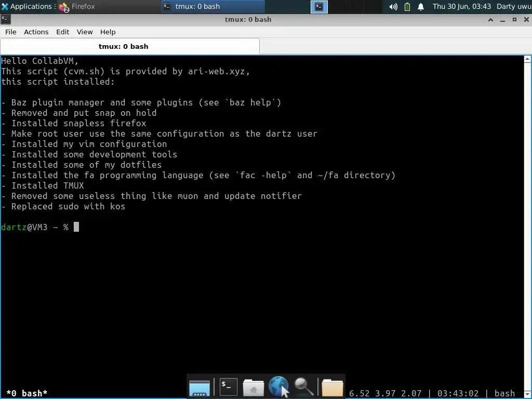Viewport: 532px width, 399px height.
Task: Click the *0 bash* tmux window label
Action: pyautogui.click(x=27, y=393)
